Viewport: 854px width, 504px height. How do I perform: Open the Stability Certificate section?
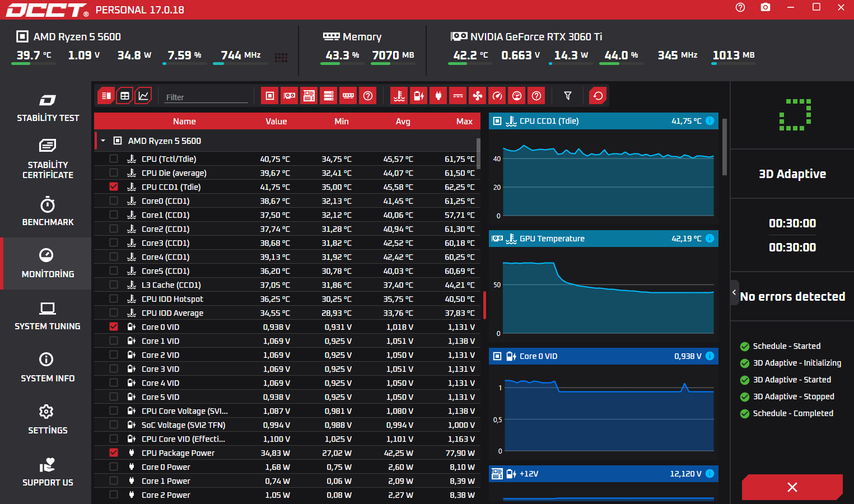point(48,159)
